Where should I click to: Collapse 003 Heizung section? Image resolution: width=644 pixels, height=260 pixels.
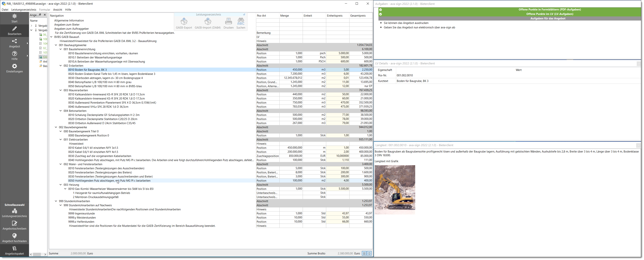tap(60, 185)
